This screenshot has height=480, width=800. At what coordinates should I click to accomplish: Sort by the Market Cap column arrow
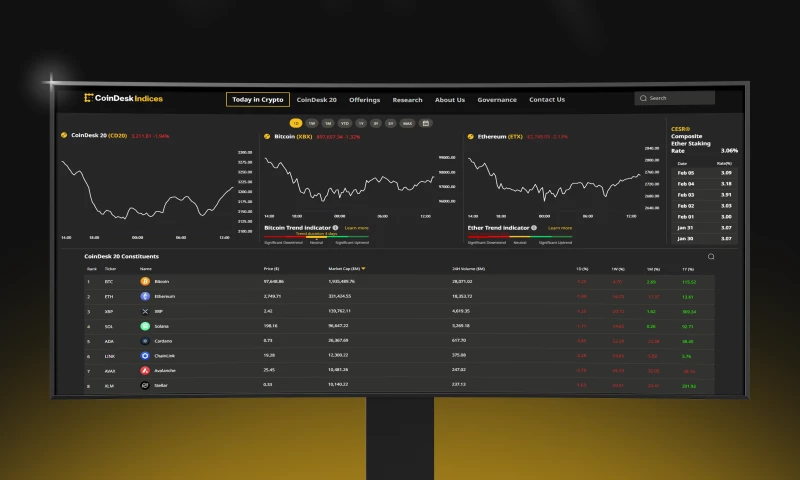click(x=363, y=268)
